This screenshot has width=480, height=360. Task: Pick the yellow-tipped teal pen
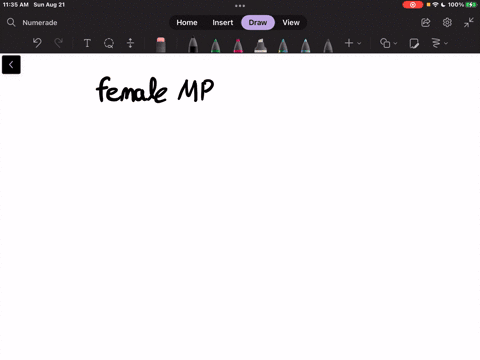[283, 45]
